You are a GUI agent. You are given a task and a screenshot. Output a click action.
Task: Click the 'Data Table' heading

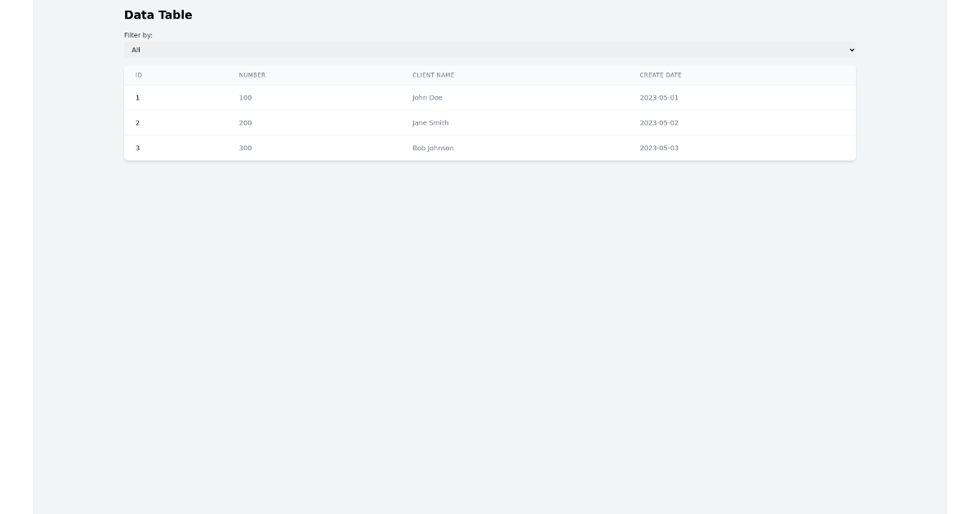158,15
